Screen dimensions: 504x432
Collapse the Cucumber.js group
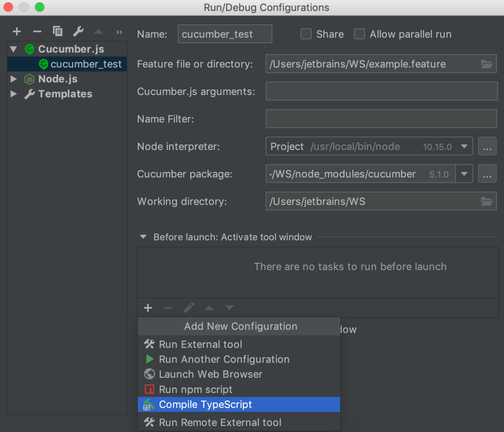13,49
